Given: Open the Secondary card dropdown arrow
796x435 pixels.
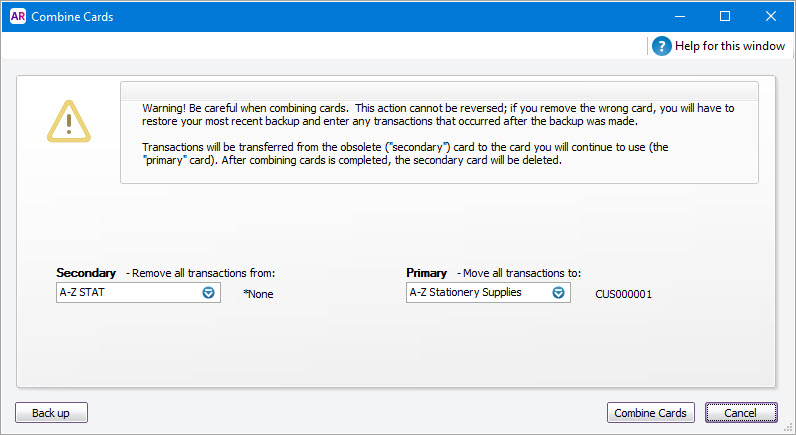Looking at the screenshot, I should pyautogui.click(x=209, y=293).
